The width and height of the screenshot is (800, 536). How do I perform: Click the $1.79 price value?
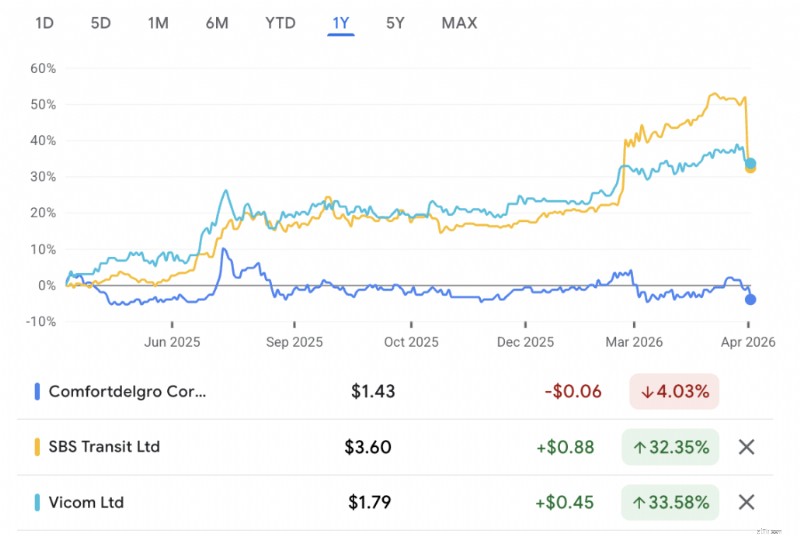(x=369, y=502)
